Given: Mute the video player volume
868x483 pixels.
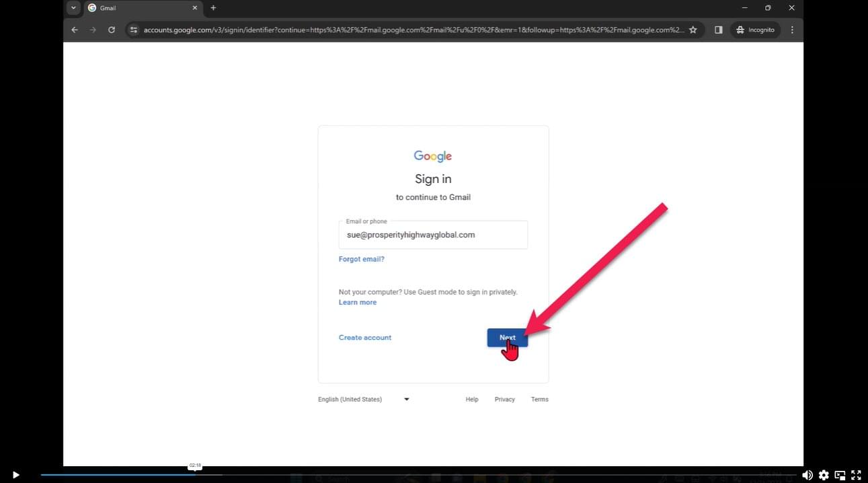Looking at the screenshot, I should coord(807,475).
